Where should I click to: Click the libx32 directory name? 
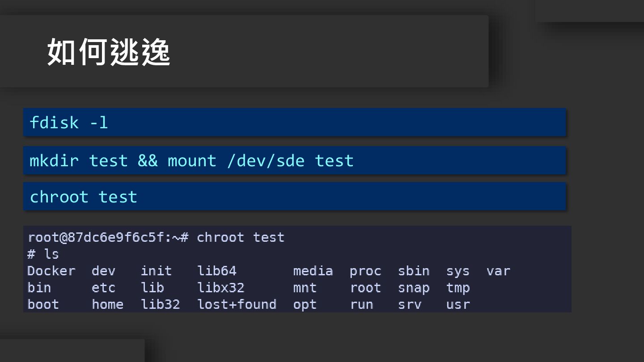[x=220, y=287]
